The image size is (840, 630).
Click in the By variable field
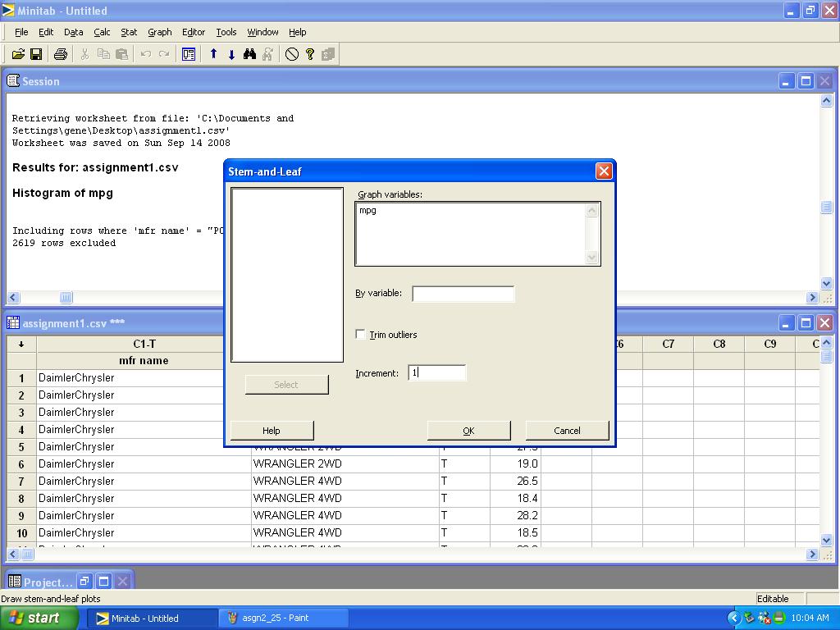pyautogui.click(x=463, y=294)
